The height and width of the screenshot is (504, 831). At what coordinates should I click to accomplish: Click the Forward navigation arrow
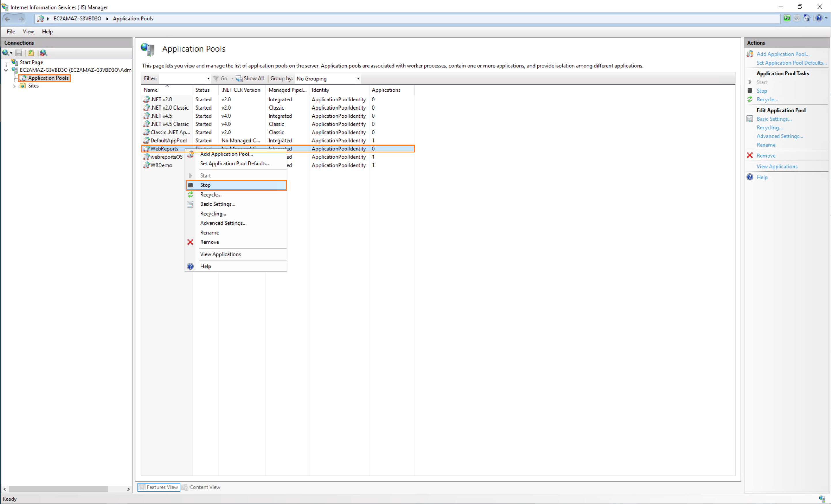coord(21,19)
